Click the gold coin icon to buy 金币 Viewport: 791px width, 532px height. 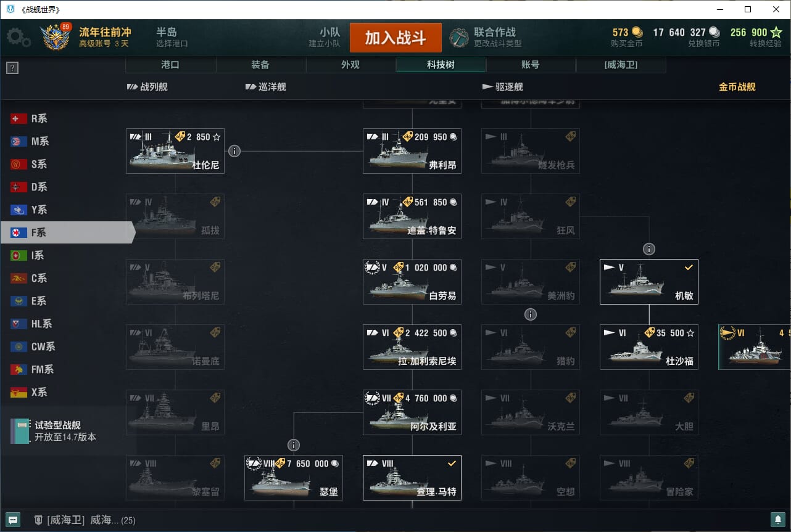coord(636,32)
